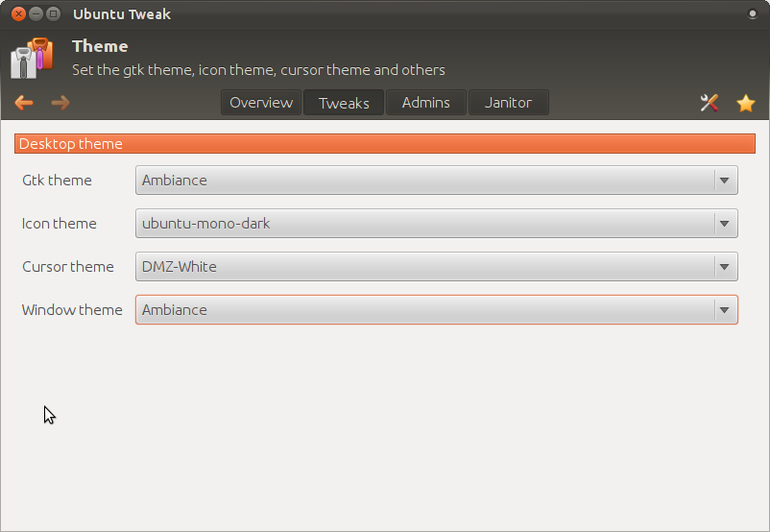Screen dimensions: 770x532
Task: Click the Theme heading text
Action: (x=100, y=46)
